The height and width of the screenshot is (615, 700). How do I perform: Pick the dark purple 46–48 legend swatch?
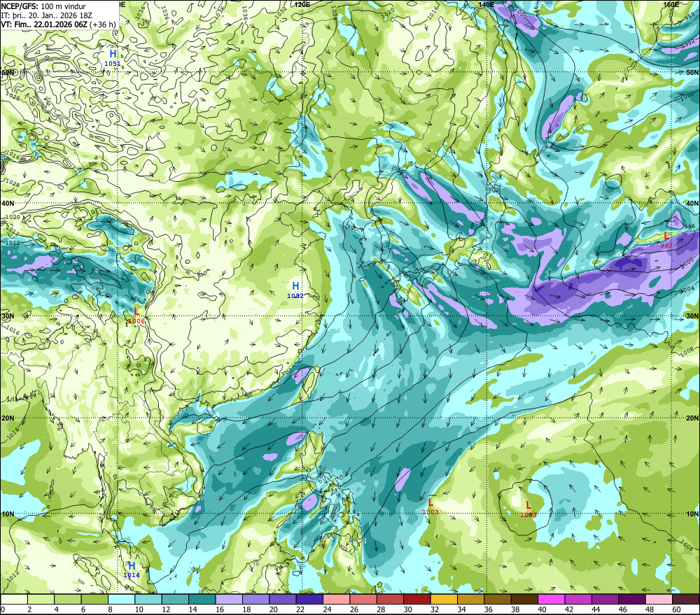coord(632,599)
